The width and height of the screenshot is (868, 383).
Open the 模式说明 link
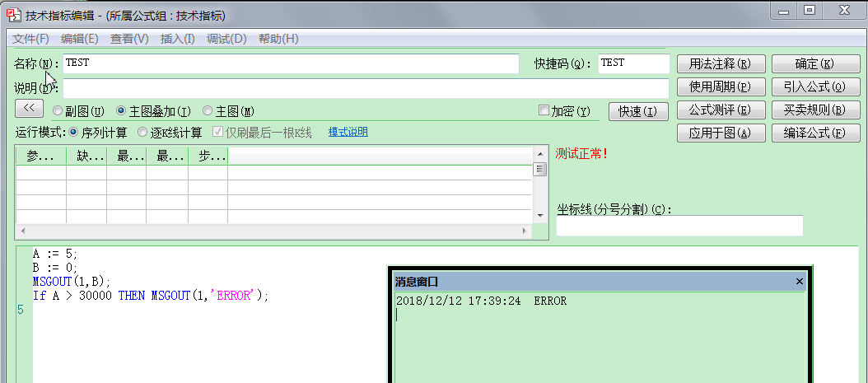[x=348, y=133]
